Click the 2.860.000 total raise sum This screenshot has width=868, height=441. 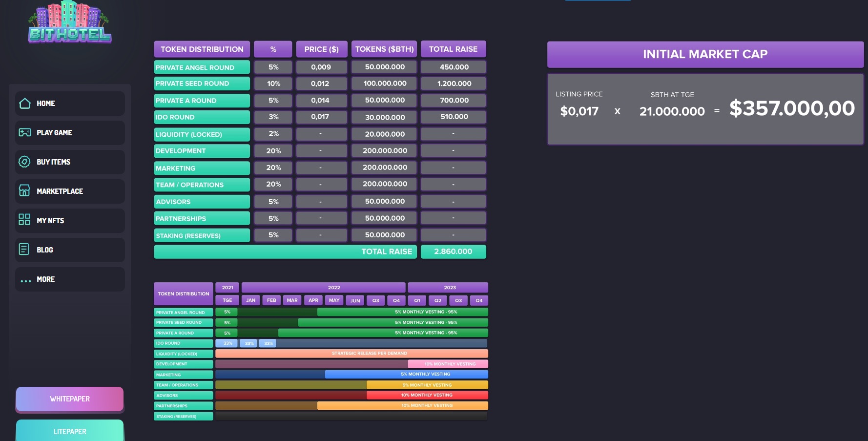pyautogui.click(x=453, y=252)
